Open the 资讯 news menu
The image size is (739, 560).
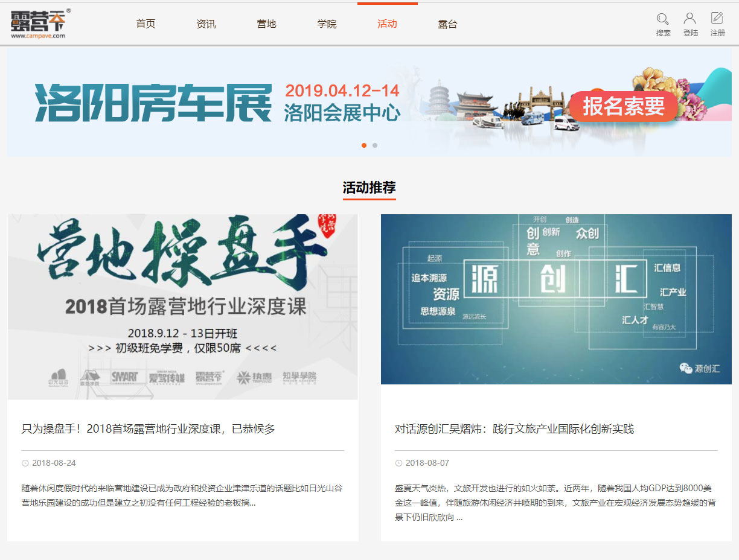(x=206, y=24)
